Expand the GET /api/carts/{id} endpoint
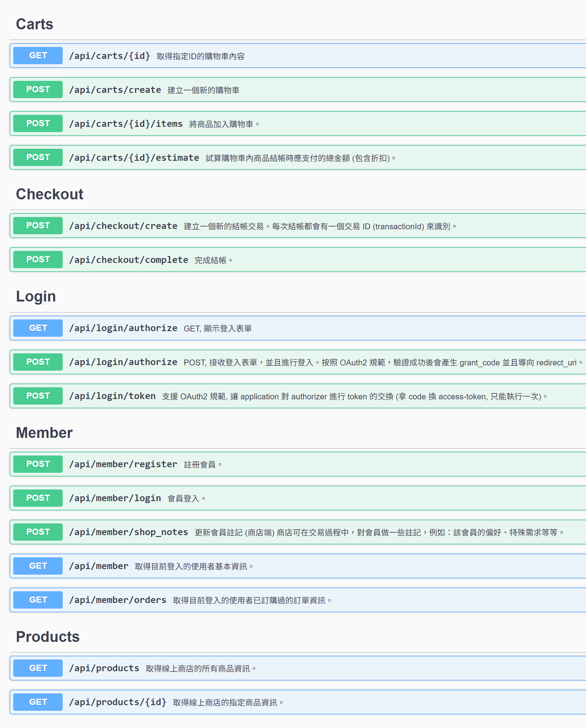586x728 pixels. pyautogui.click(x=109, y=56)
